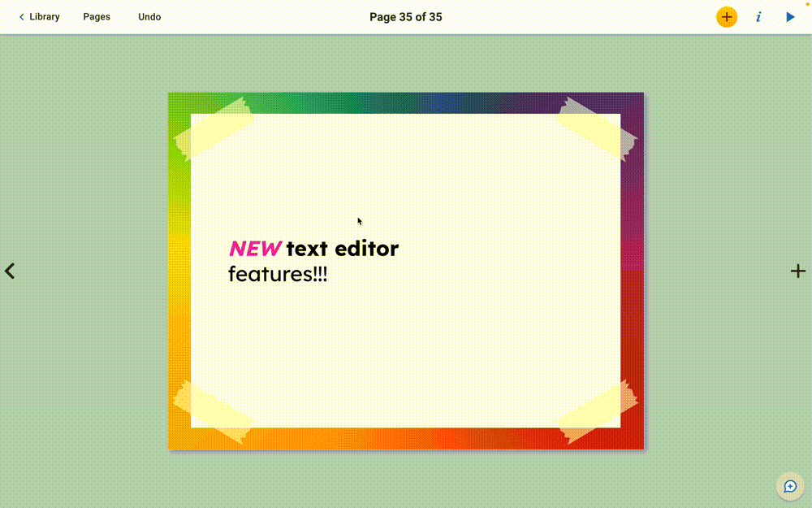Select the bottom-left tape sticker
This screenshot has height=508, width=812.
pos(213,410)
